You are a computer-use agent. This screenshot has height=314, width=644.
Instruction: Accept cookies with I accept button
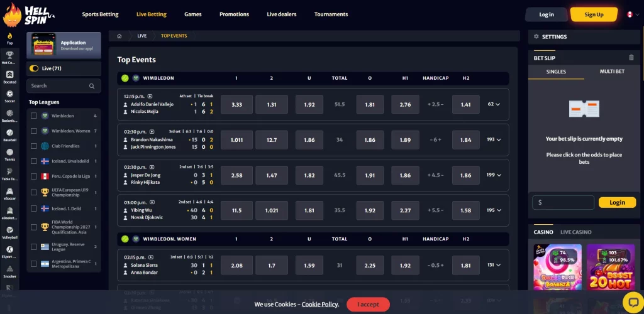[x=368, y=305]
